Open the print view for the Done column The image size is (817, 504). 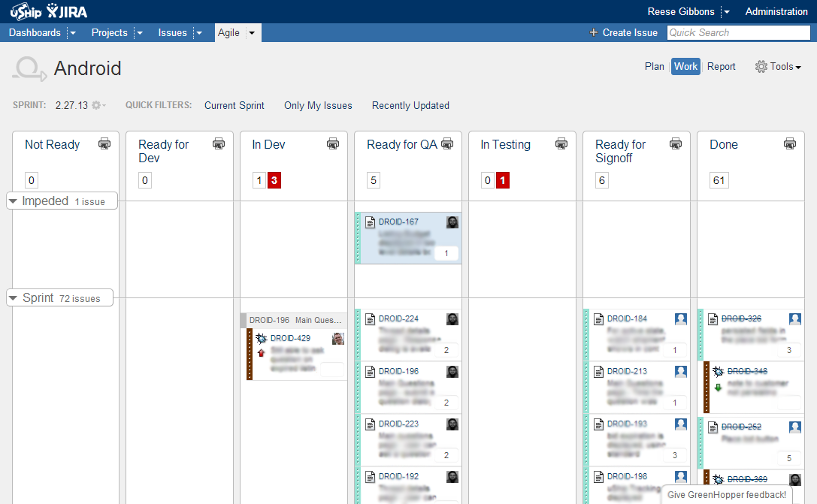tap(790, 143)
